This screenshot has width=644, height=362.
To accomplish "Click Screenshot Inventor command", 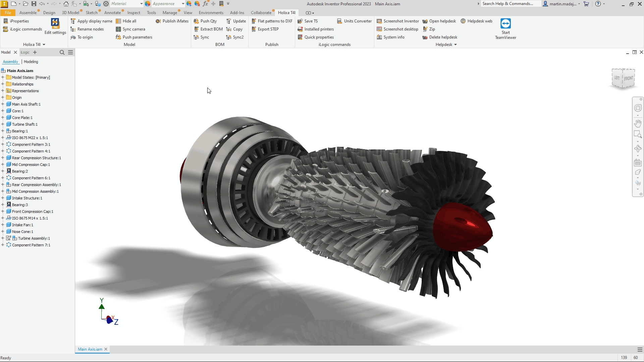I will click(398, 21).
